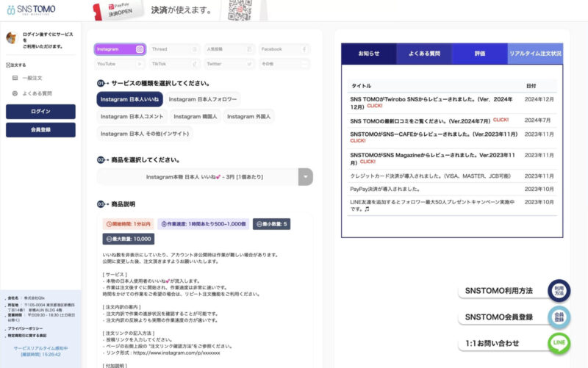Select the その他 platform tab
The width and height of the screenshot is (588, 368).
click(x=284, y=64)
